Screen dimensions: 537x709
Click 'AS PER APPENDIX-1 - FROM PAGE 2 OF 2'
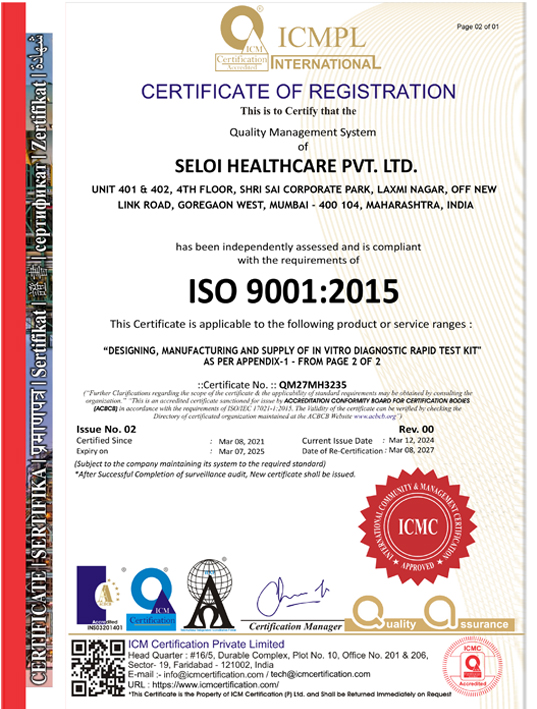(292, 362)
